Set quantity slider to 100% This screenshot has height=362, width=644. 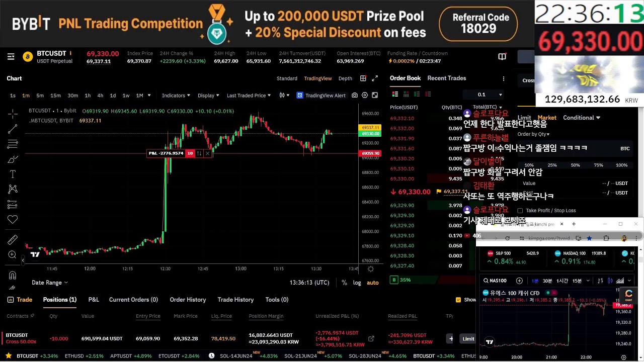(622, 165)
